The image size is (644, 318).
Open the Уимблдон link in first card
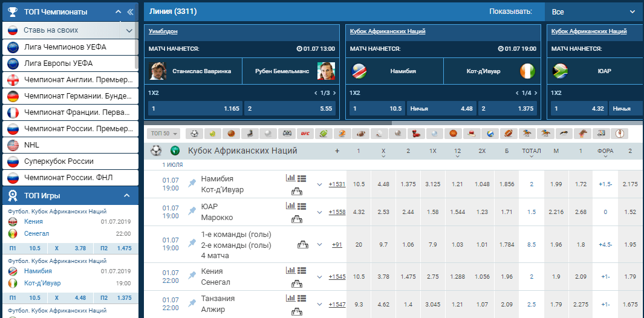coord(163,31)
